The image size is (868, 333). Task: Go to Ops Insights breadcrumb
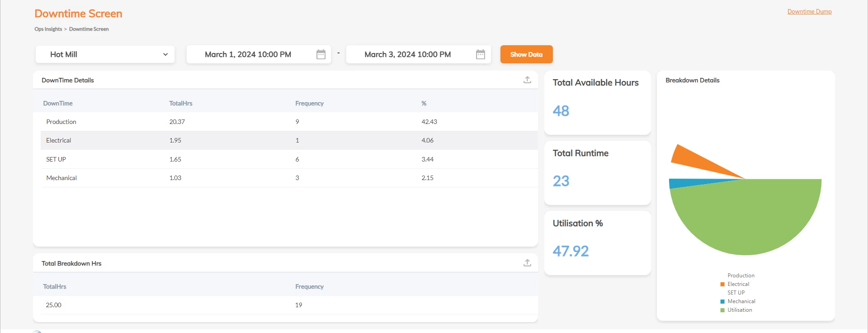pos(48,29)
